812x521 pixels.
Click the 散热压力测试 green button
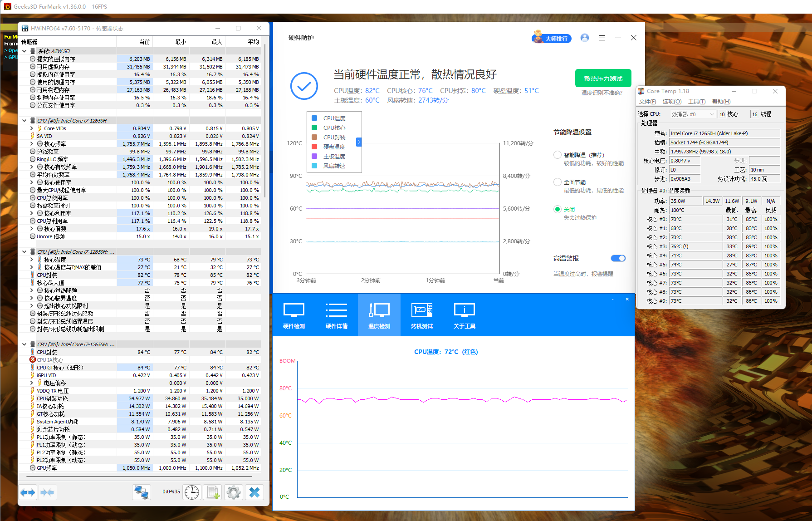[603, 78]
